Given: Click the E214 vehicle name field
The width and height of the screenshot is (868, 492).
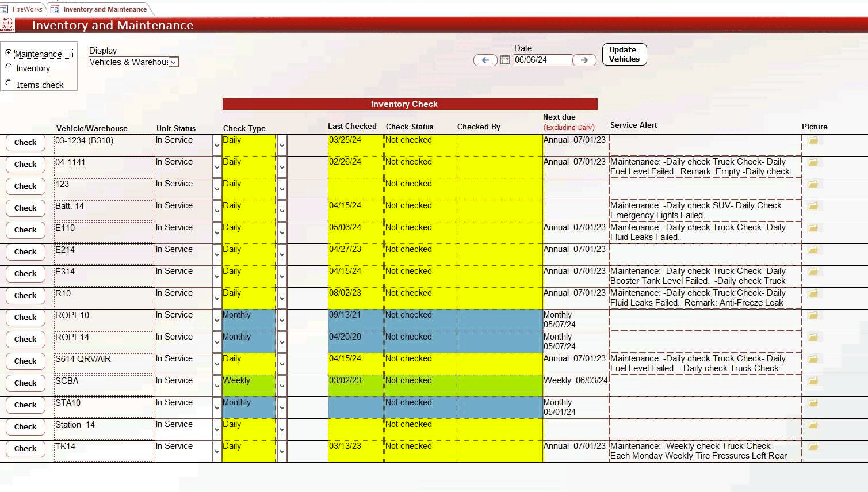Looking at the screenshot, I should [104, 254].
